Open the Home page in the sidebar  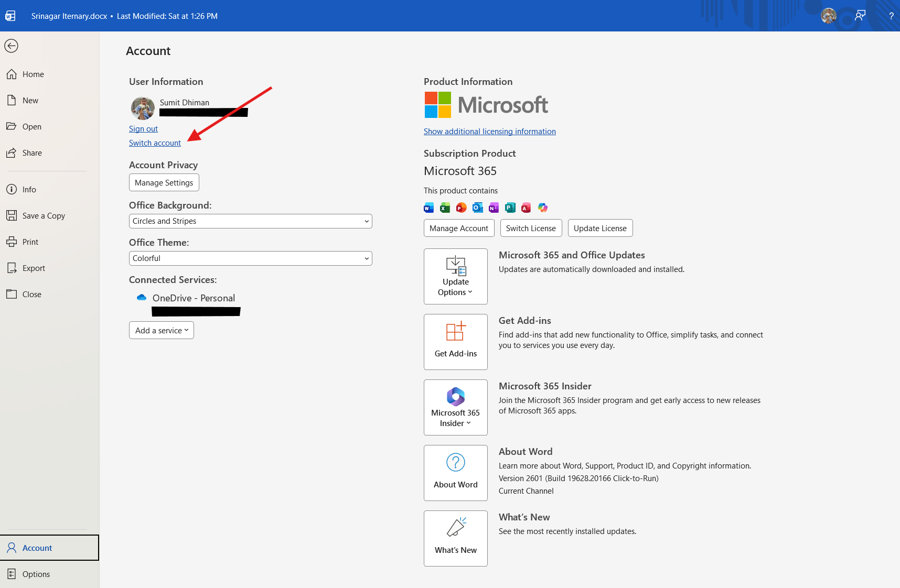pos(49,74)
